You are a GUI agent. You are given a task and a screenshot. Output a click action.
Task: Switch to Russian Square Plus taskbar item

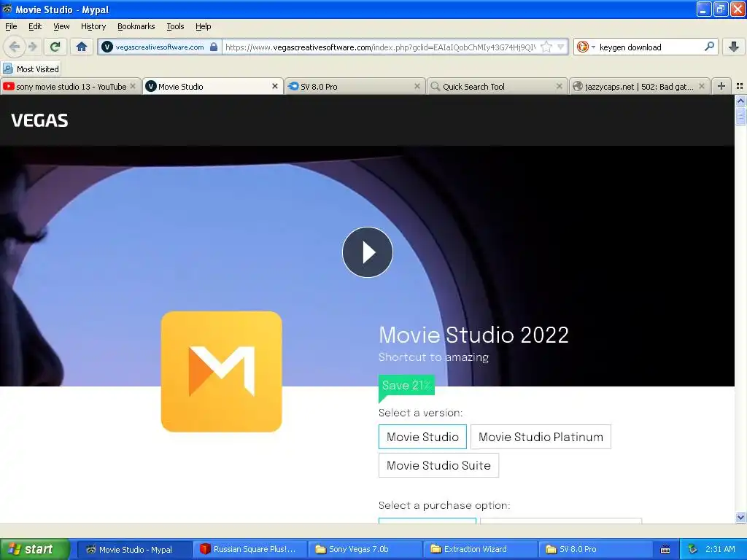pyautogui.click(x=251, y=550)
